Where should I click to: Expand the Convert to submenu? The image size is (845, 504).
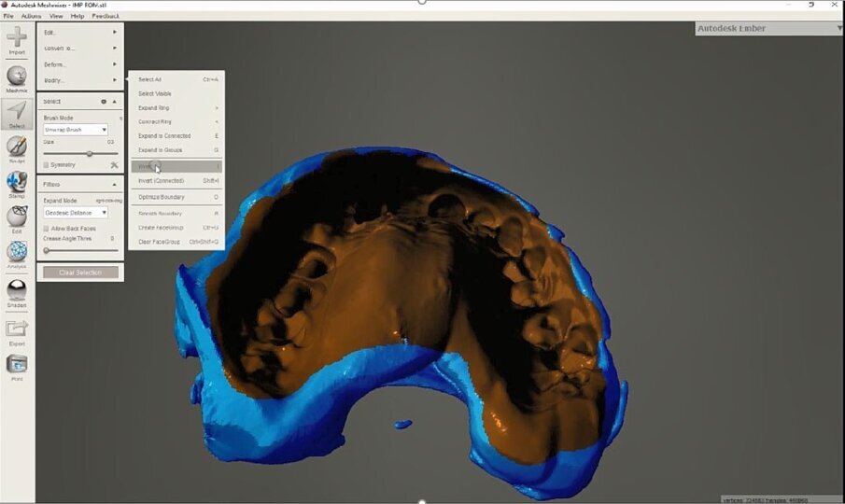[80, 48]
